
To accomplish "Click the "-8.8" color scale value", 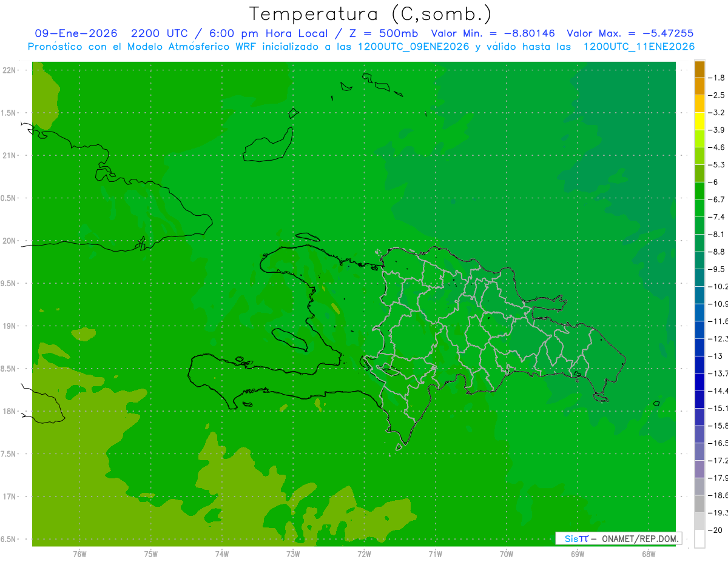I will point(717,252).
